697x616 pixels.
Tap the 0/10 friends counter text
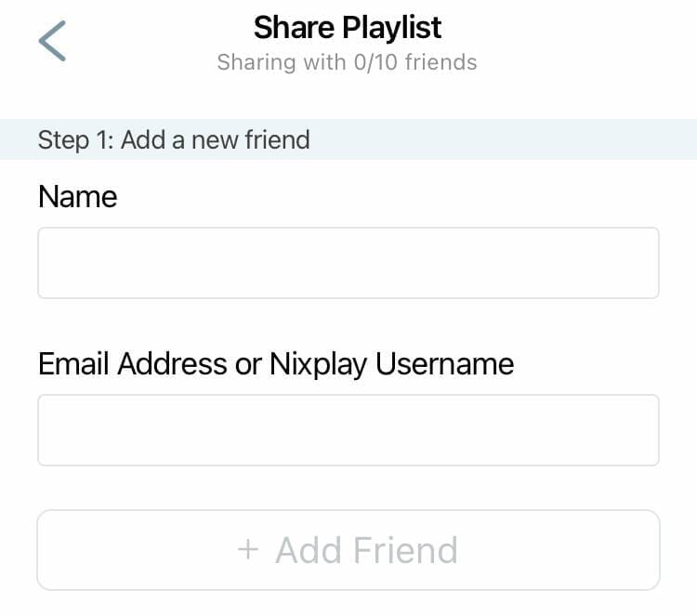[x=415, y=61]
